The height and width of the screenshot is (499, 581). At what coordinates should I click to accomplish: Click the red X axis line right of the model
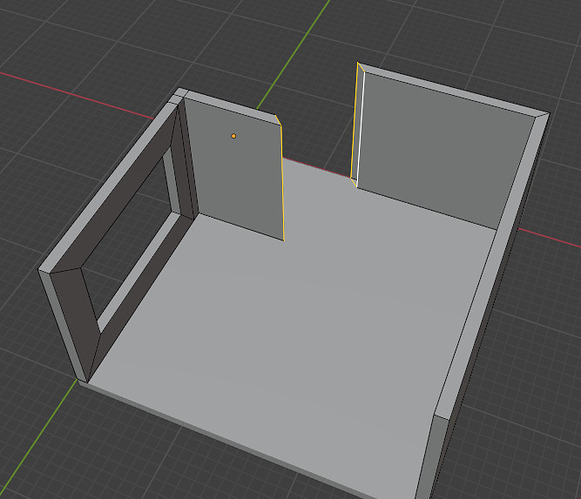click(x=549, y=238)
